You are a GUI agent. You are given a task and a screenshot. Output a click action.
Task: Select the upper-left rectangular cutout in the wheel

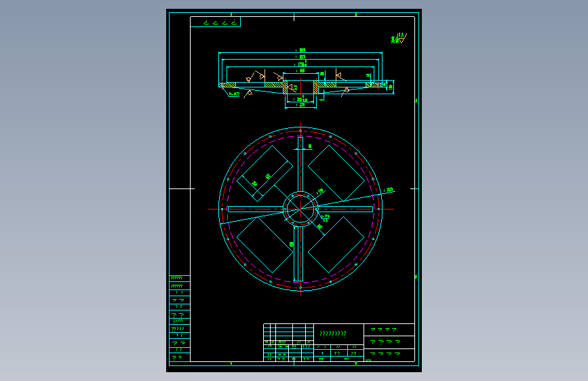point(264,174)
